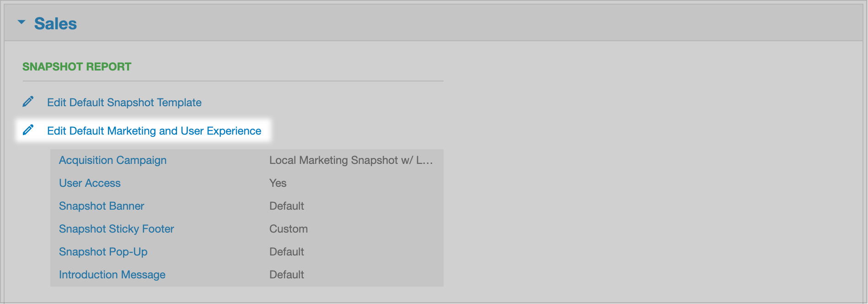Click pencil icon beside Edit Default Snapshot Template
The width and height of the screenshot is (868, 304).
point(28,102)
